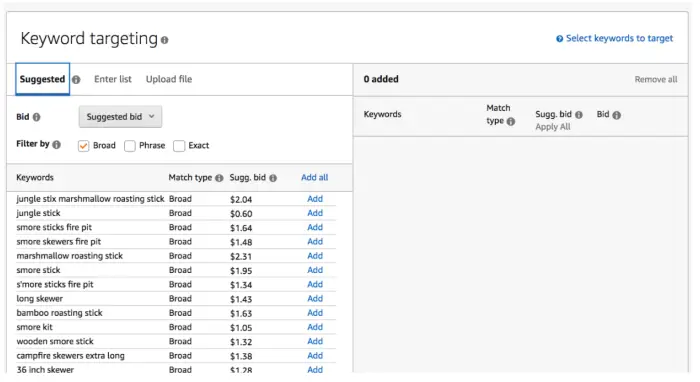
Task: Click info icon beside Bid in added panel
Action: (617, 115)
